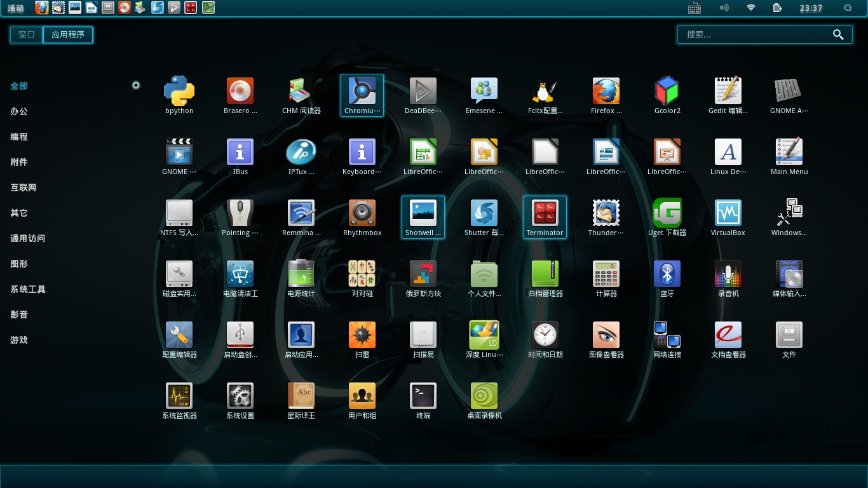Open DeaDBeeF music player
The height and width of the screenshot is (488, 868).
tap(423, 96)
